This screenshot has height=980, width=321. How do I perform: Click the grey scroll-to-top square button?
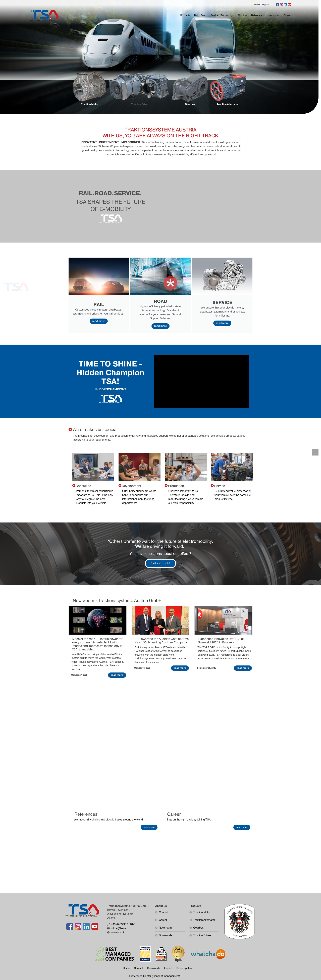click(315, 452)
